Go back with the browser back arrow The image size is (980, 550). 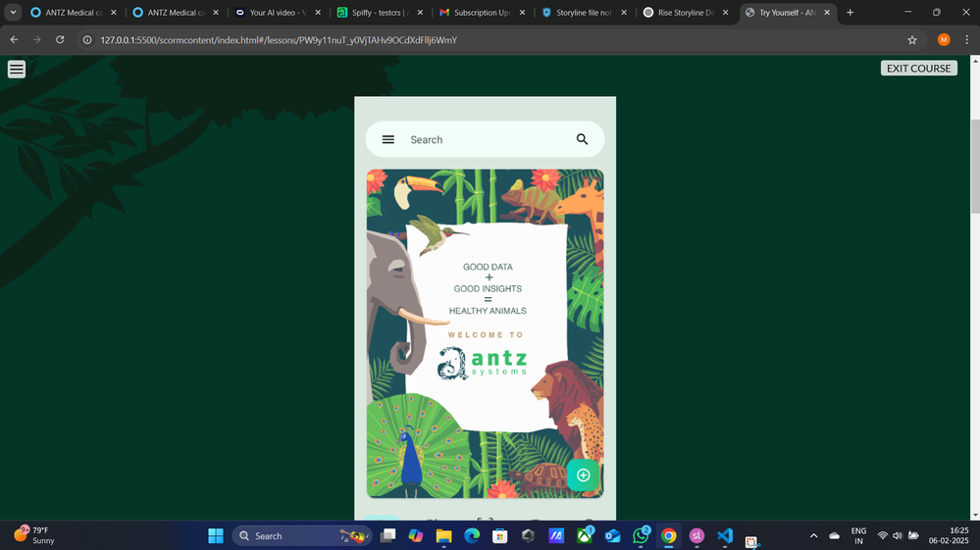point(14,40)
